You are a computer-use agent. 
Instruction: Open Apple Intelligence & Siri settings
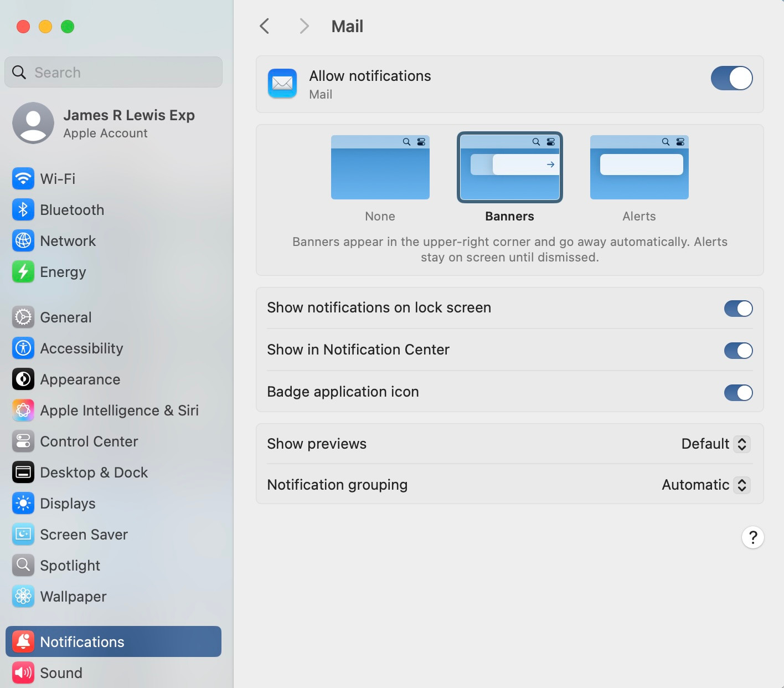pos(114,410)
